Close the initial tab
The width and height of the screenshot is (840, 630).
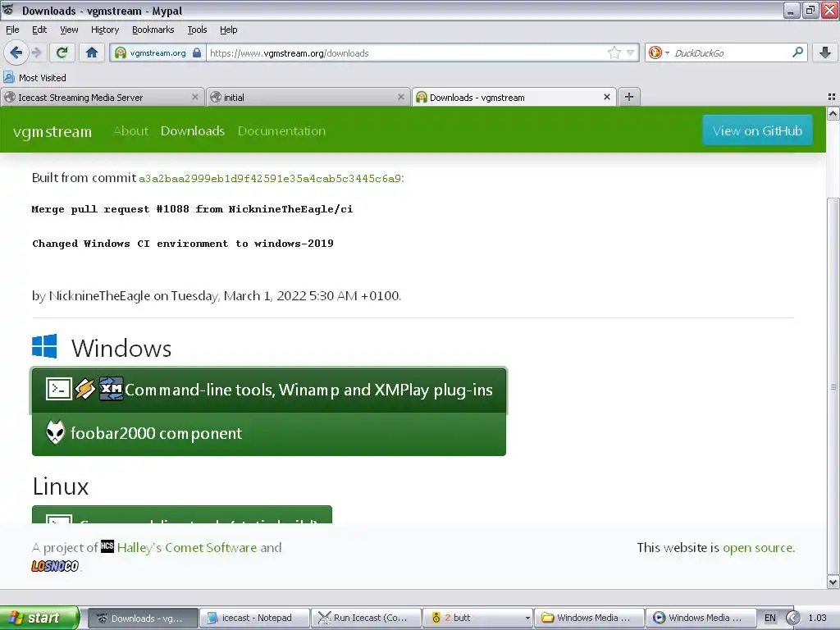(400, 97)
